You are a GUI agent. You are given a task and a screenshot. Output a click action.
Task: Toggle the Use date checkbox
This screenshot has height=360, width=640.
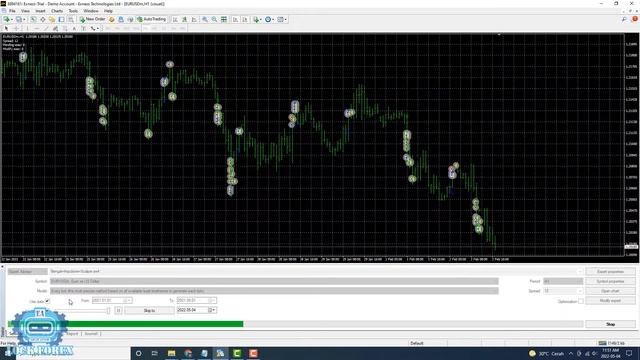[47, 301]
